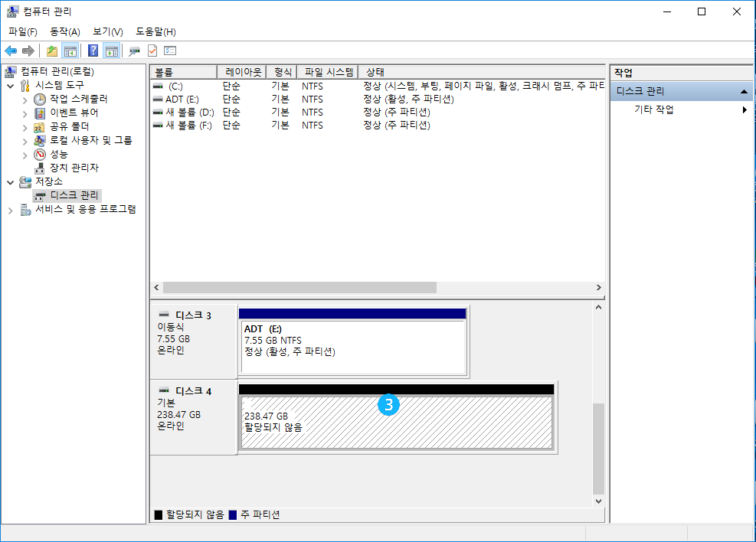Click the 파일 시스템 column header
This screenshot has height=542, width=756.
click(327, 72)
